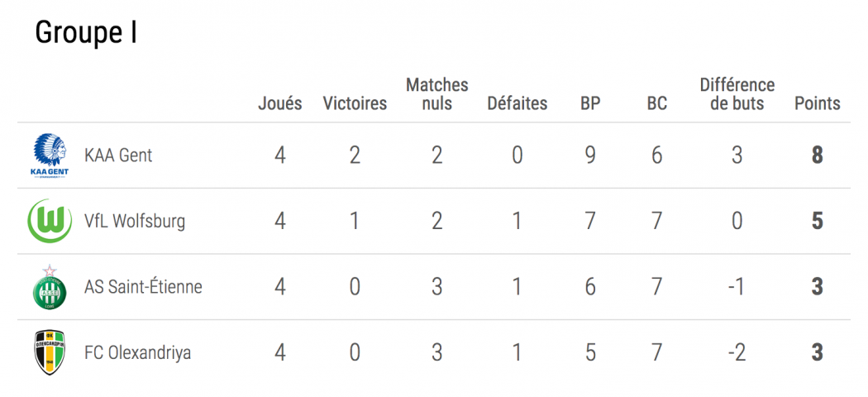Click the BC column header
The height and width of the screenshot is (397, 868).
point(657,103)
